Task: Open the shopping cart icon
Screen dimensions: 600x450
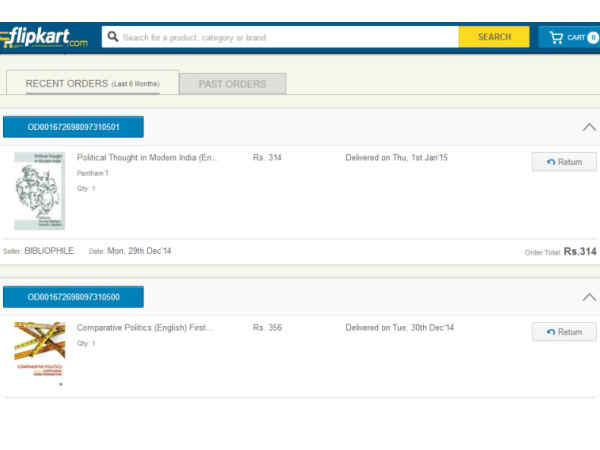Action: [555, 37]
